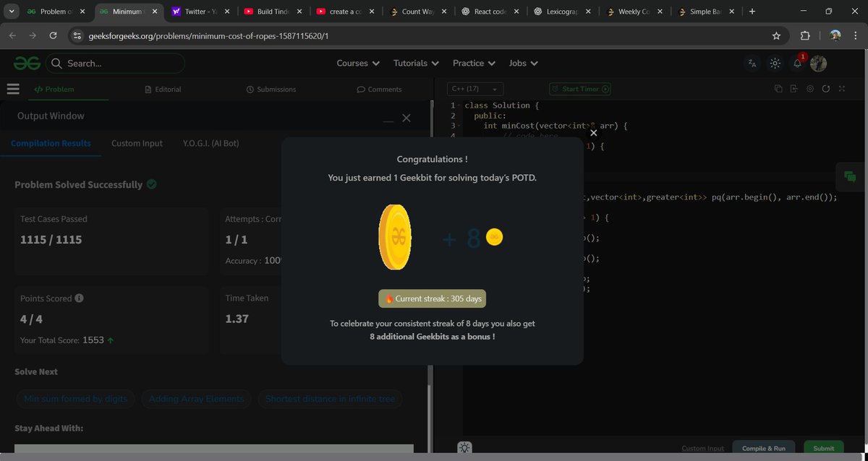Open a new browser tab

tap(752, 12)
